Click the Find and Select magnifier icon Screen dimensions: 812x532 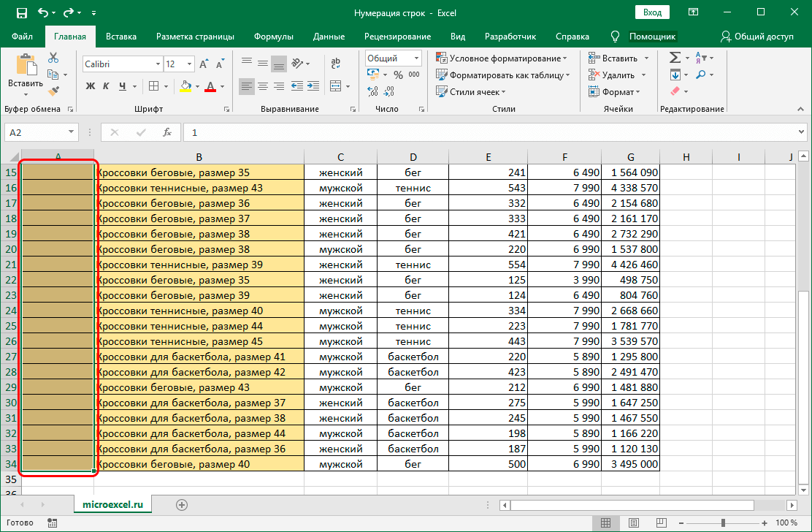(x=701, y=75)
